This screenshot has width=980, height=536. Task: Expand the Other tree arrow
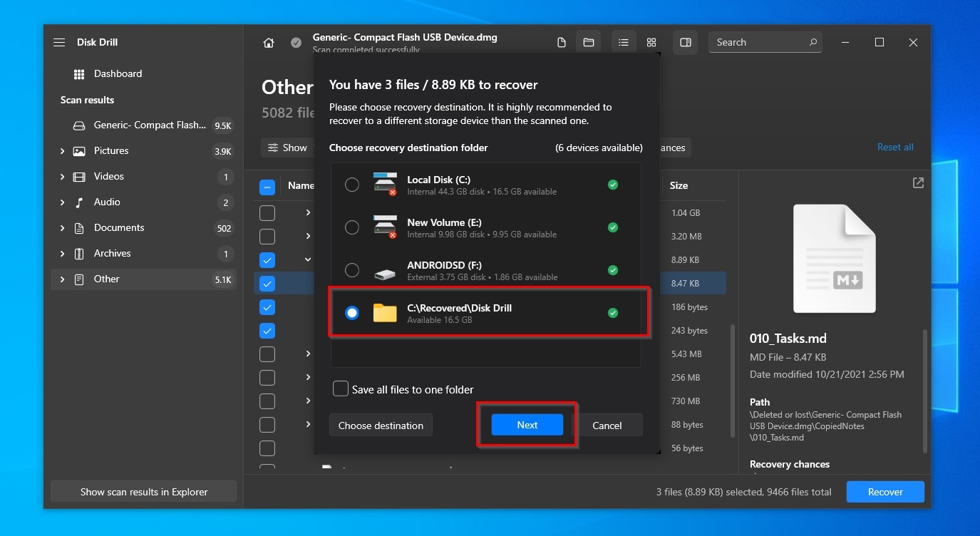(62, 279)
